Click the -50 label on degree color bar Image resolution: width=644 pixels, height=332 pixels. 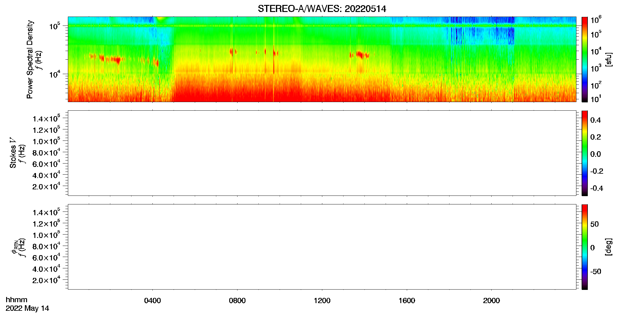(596, 272)
